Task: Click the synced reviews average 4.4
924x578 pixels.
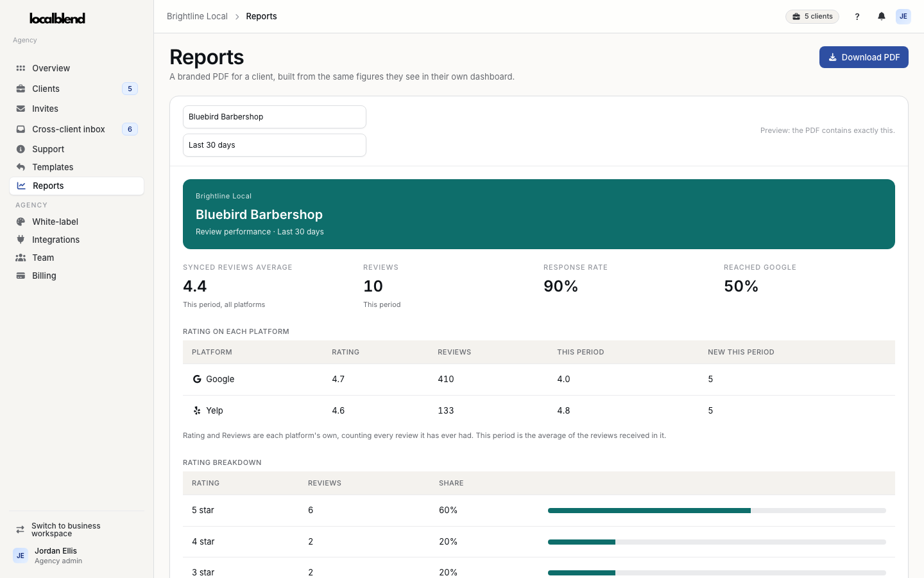Action: pos(195,286)
